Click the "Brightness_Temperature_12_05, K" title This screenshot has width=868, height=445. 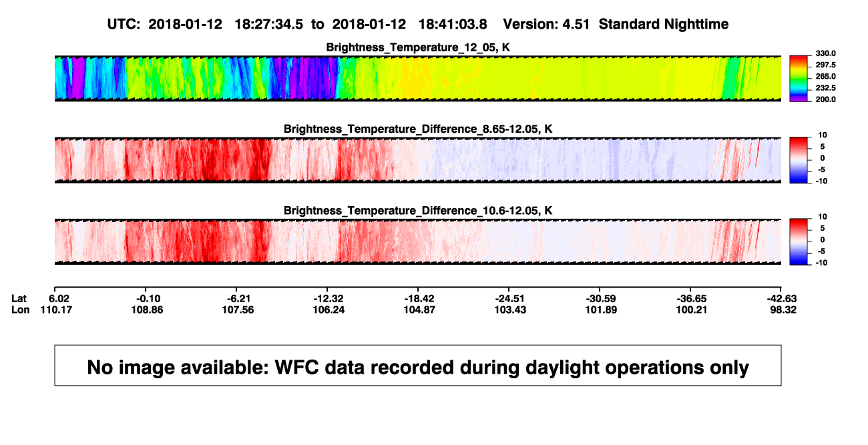point(418,47)
